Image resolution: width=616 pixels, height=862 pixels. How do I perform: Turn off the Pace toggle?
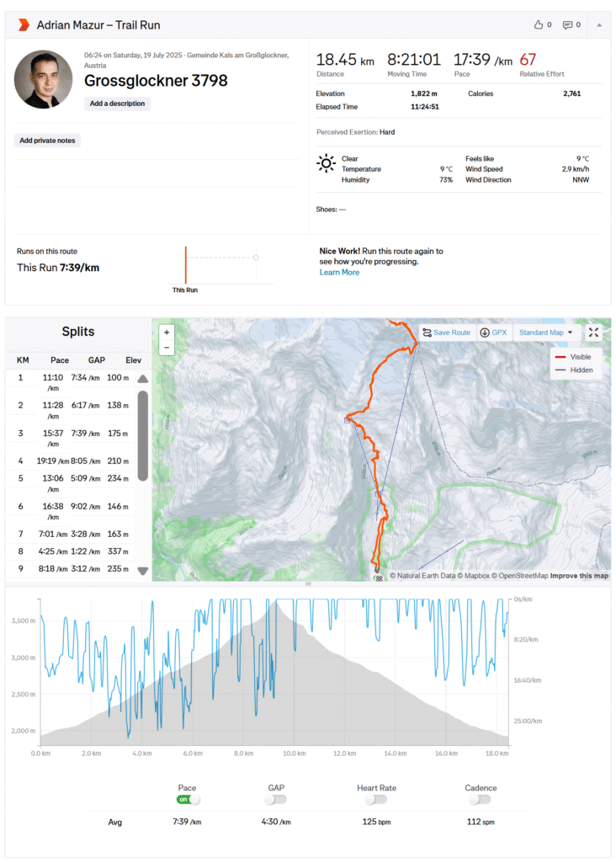pyautogui.click(x=188, y=799)
